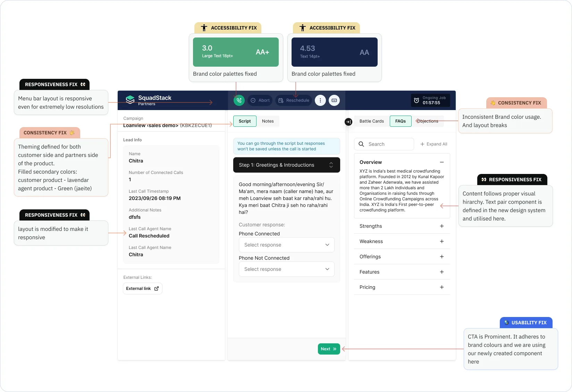Collapse panel using the black arrow button
This screenshot has width=572, height=392.
click(348, 122)
